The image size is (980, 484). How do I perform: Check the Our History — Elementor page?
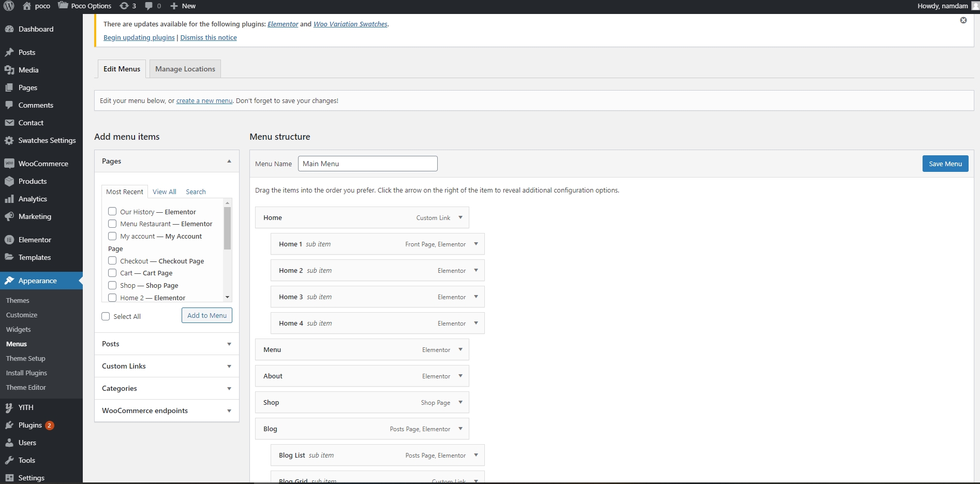pos(112,211)
